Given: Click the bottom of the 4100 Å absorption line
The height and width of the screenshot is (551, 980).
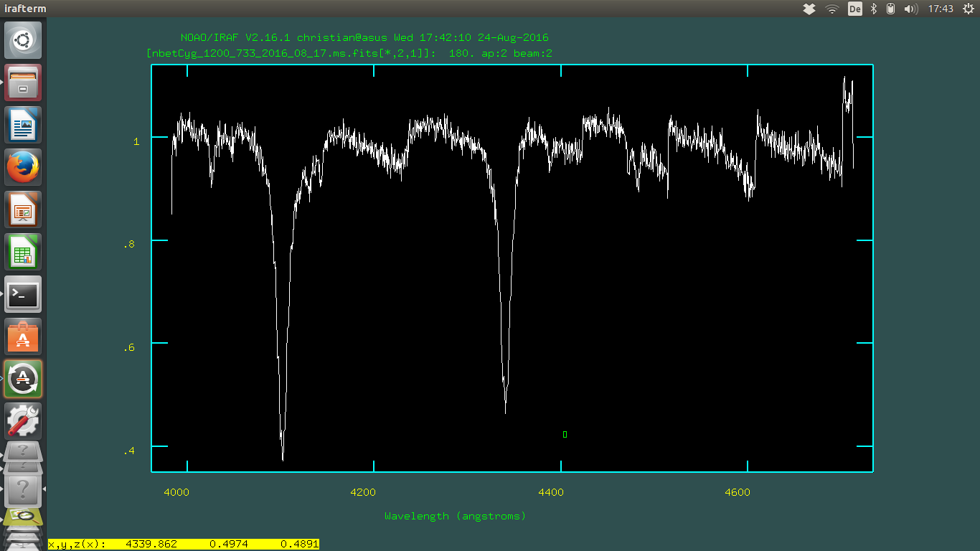Looking at the screenshot, I should pos(283,458).
